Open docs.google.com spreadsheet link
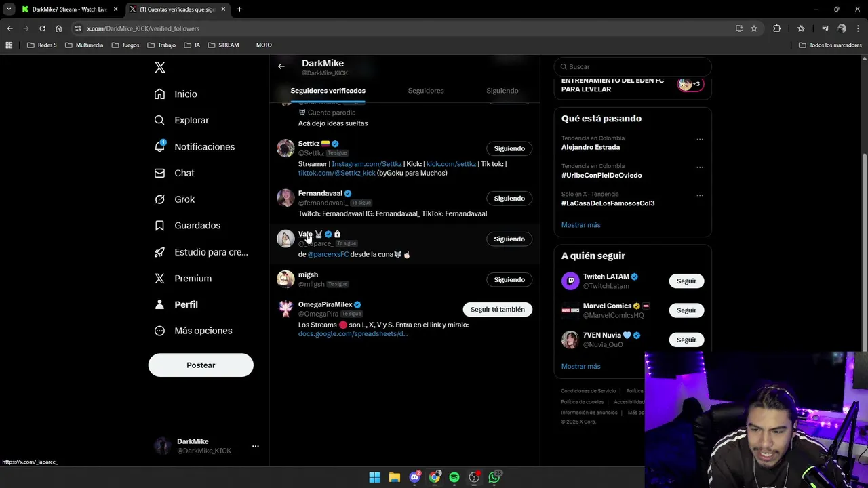 (353, 334)
